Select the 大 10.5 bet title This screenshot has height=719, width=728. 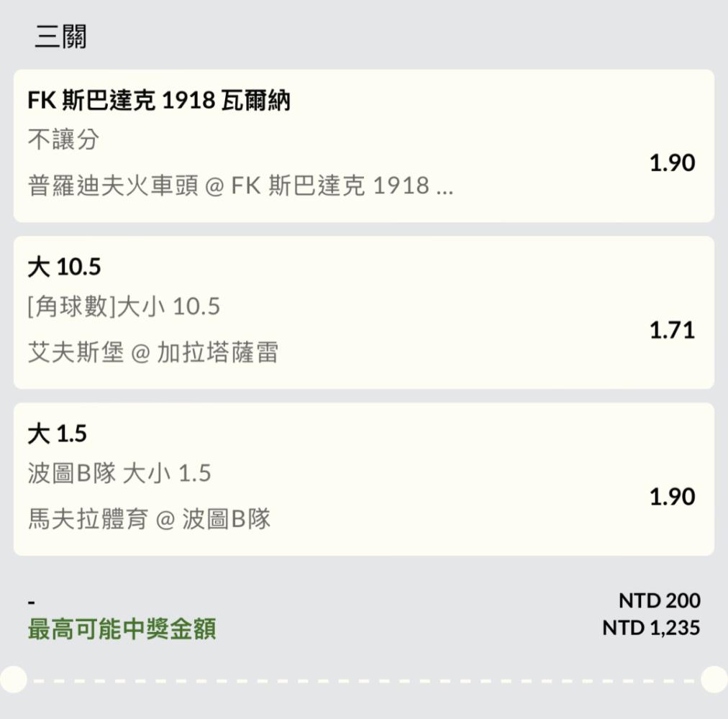pos(64,267)
